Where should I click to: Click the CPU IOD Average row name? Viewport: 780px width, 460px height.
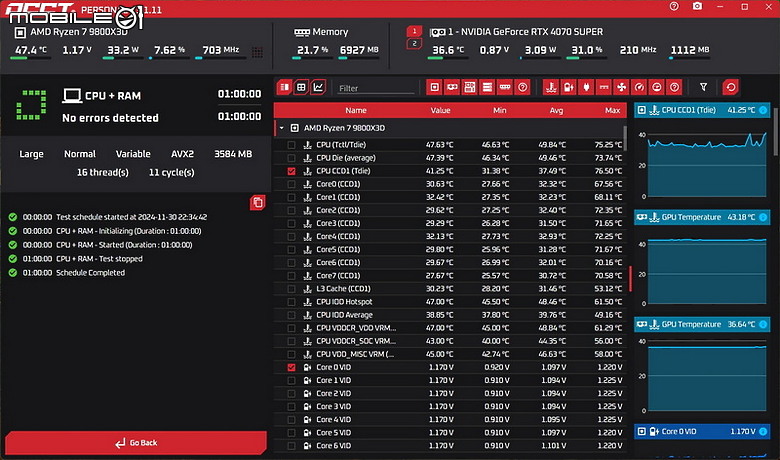(344, 315)
